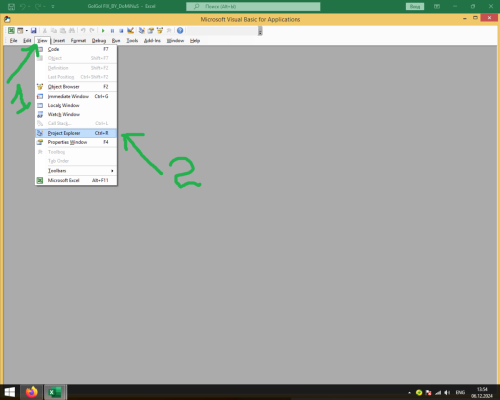This screenshot has height=400, width=500.
Task: Open the Windows Start menu
Action: [x=10, y=392]
